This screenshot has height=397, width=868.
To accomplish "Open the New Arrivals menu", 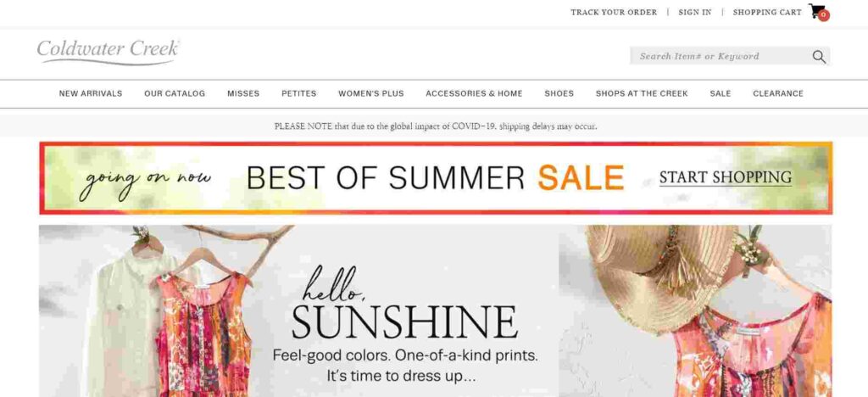I will coord(91,93).
